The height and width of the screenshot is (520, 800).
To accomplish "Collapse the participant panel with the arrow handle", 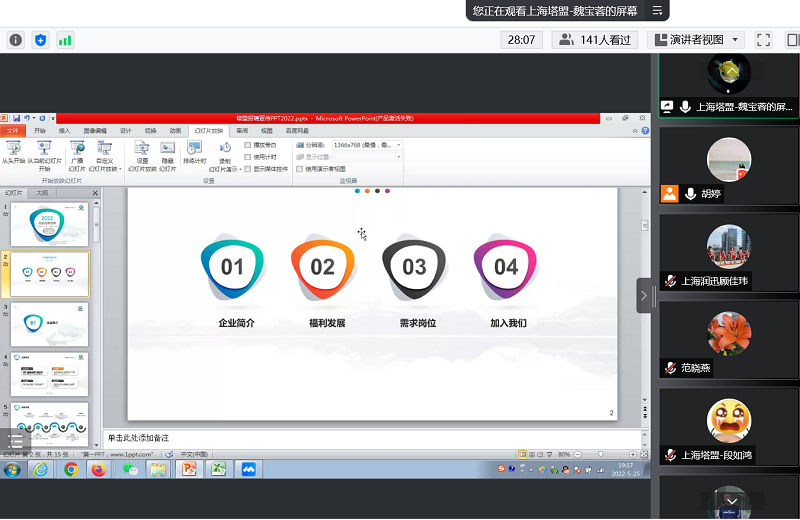I will tap(644, 295).
